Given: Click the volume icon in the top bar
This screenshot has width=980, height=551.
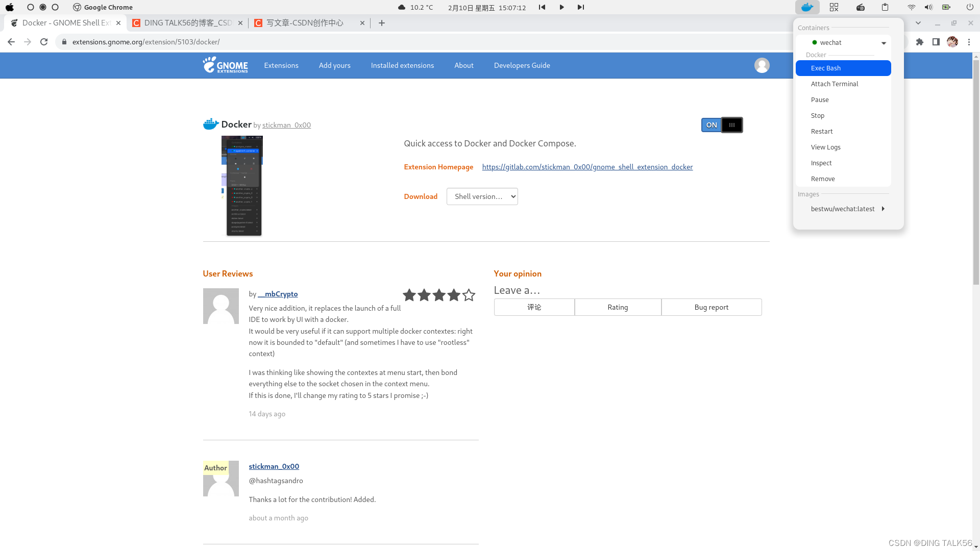Looking at the screenshot, I should coord(928,7).
